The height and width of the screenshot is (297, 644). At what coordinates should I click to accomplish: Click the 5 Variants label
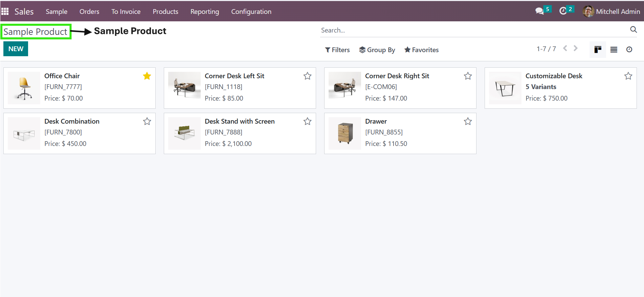[541, 87]
